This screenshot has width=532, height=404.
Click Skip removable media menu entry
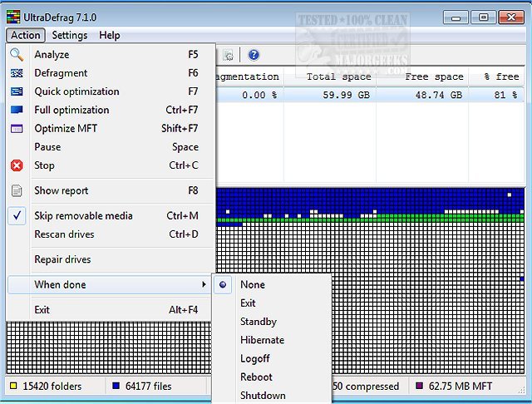click(x=111, y=216)
